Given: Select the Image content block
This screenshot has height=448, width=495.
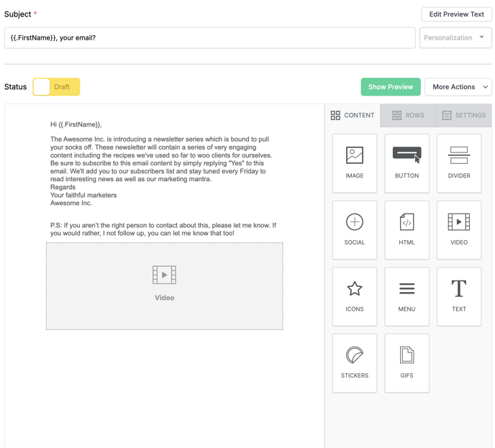Looking at the screenshot, I should point(355,163).
